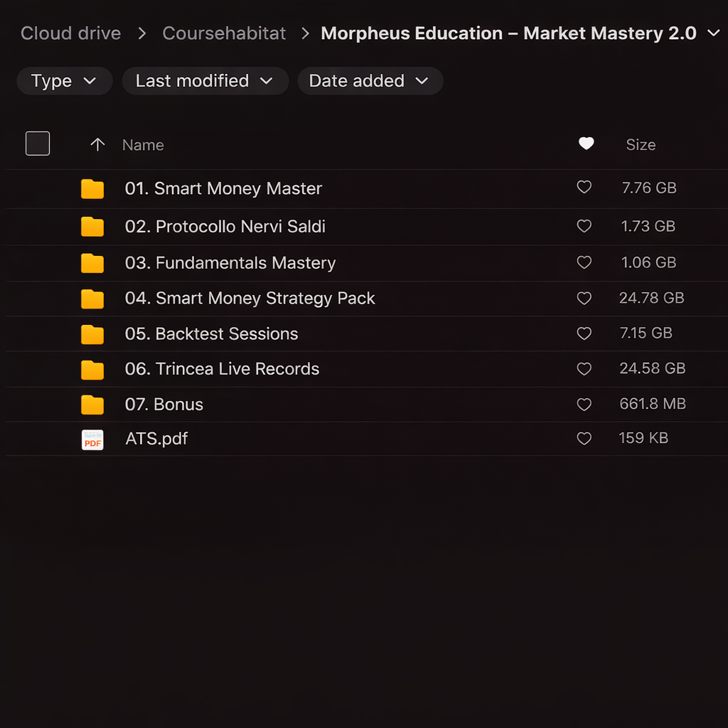Click the folder icon for 01. Smart Money Master
The width and height of the screenshot is (728, 728).
pyautogui.click(x=92, y=189)
